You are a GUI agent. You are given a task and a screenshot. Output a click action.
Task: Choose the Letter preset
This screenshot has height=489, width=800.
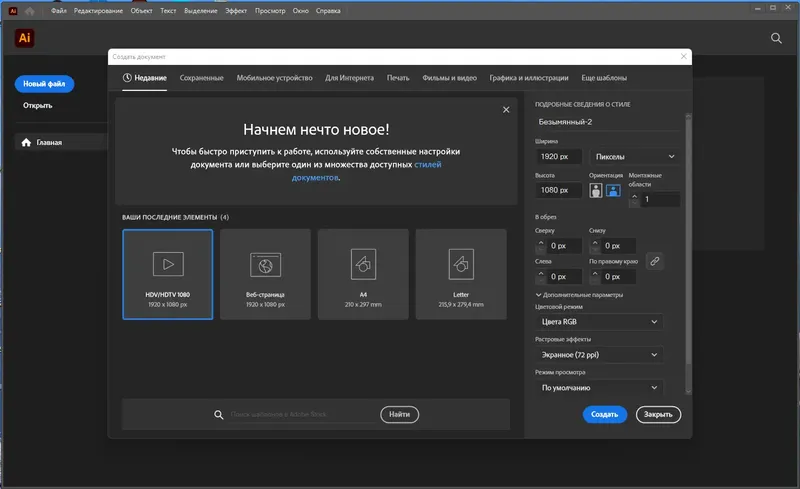coord(461,274)
